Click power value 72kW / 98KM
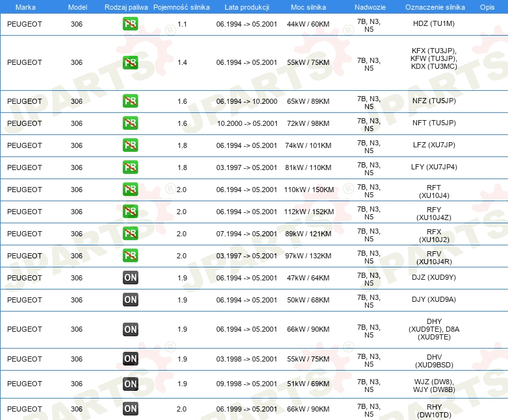This screenshot has width=508, height=420. (x=308, y=123)
